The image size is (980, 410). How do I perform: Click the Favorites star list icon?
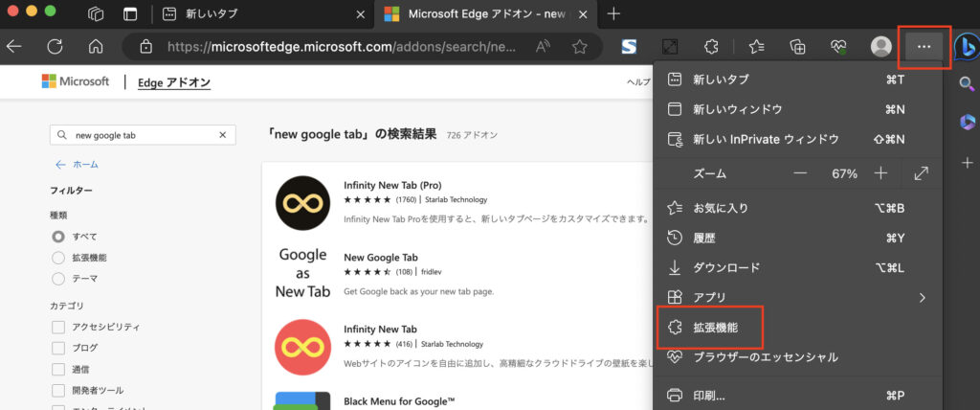pos(756,46)
